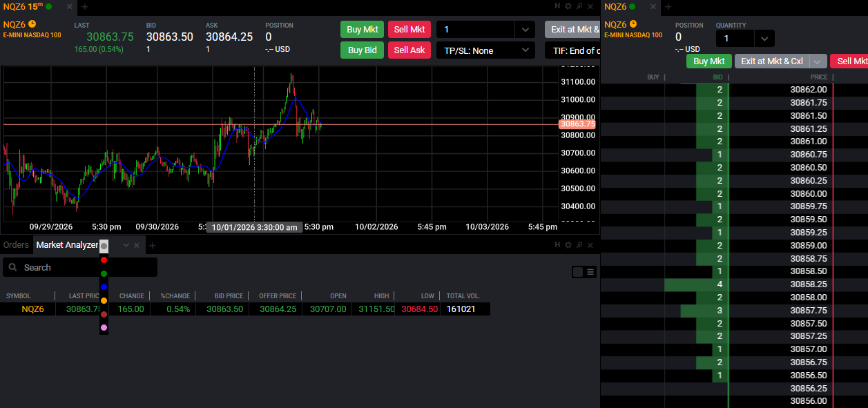Sort by the OFFER PRICE column header
Viewport: 868px width, 408px height.
[278, 296]
